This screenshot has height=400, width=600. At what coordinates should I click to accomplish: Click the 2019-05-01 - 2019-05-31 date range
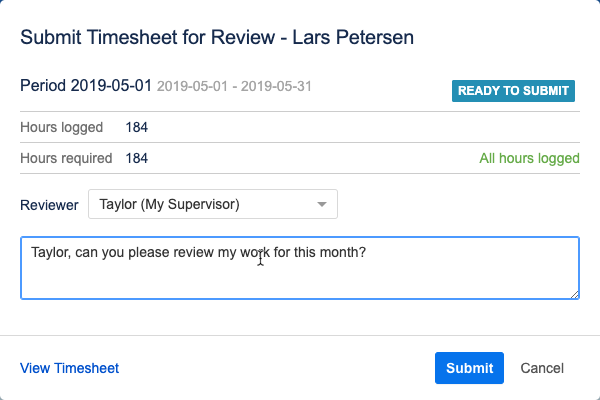[234, 87]
